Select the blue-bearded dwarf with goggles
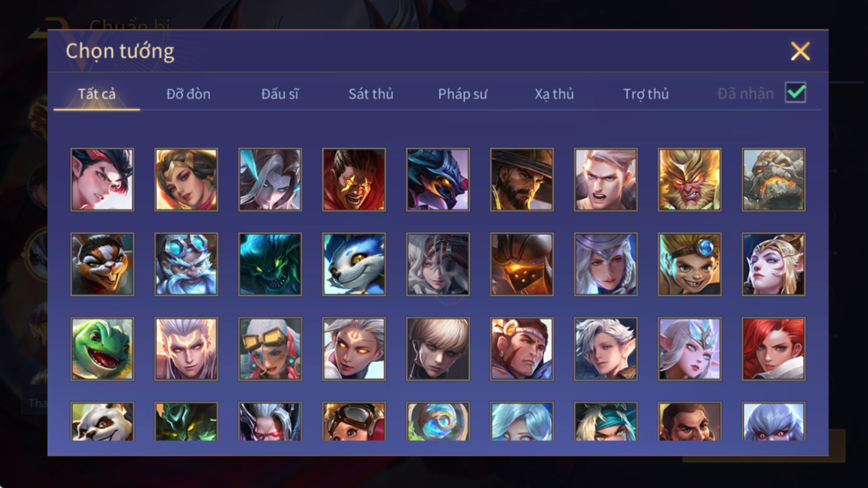 click(186, 264)
